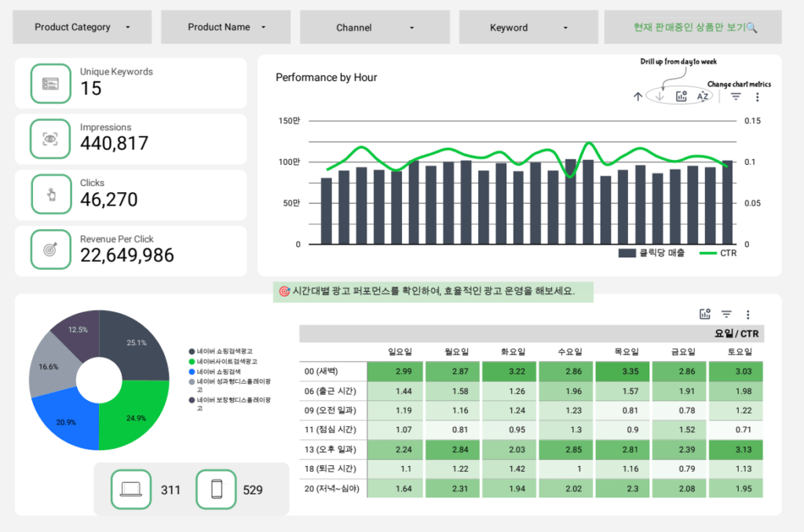Screen dimensions: 804x532
Task: Toggle the 클릭당 매출 legend item
Action: pos(652,253)
